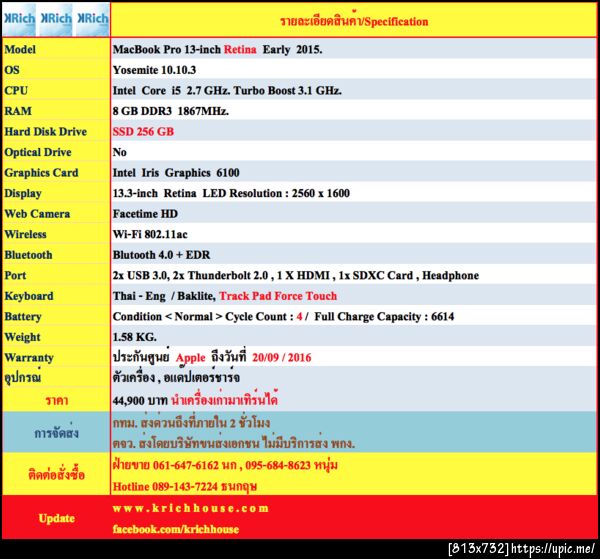The width and height of the screenshot is (600, 559).
Task: Select the "Display" row label
Action: click(x=23, y=194)
